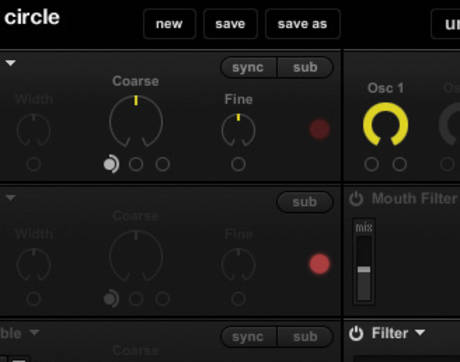
Task: Click the top oscillator's Fine knob
Action: click(238, 130)
